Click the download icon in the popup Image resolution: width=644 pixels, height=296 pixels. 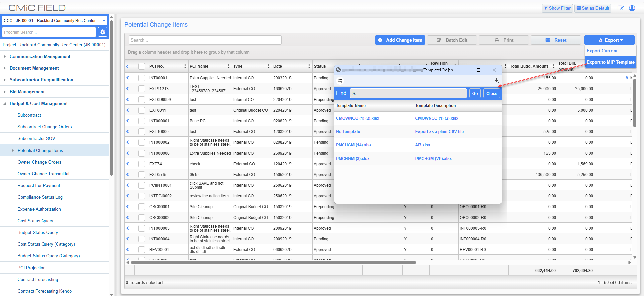[496, 81]
